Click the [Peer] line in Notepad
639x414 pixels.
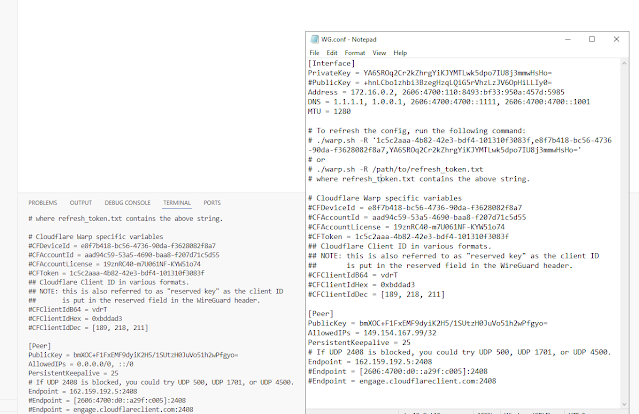[x=321, y=314]
